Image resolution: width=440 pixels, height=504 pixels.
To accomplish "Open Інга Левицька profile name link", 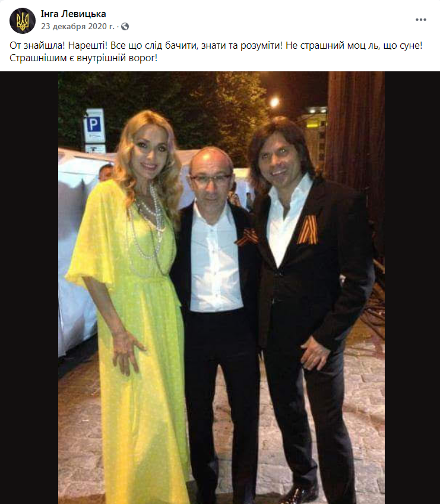I will pos(73,14).
